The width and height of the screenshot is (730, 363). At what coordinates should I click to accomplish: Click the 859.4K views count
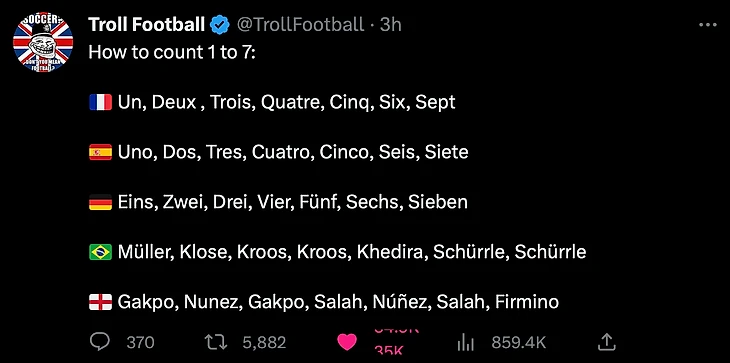pos(519,343)
